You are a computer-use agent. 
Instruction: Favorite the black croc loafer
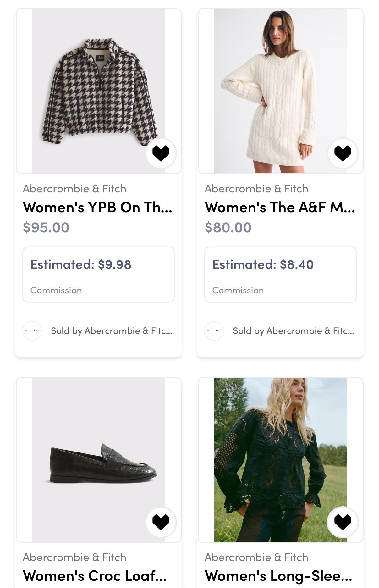point(161,522)
